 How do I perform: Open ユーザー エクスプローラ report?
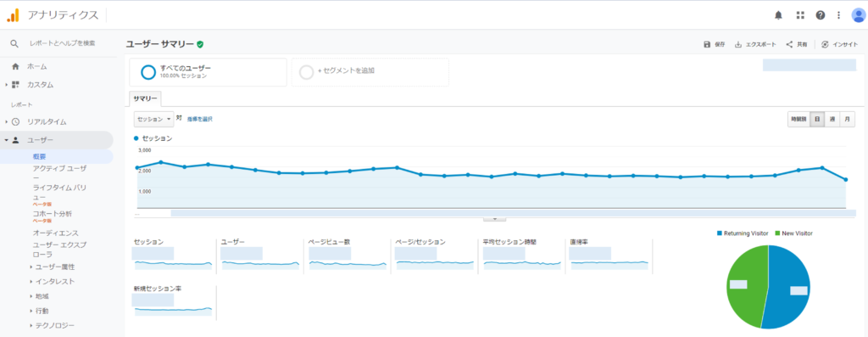(59, 250)
